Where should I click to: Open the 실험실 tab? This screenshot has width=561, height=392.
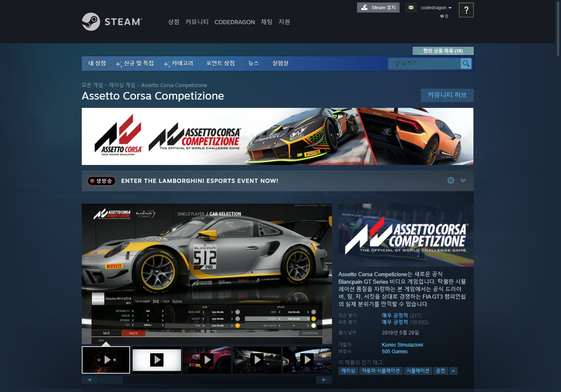click(x=280, y=63)
